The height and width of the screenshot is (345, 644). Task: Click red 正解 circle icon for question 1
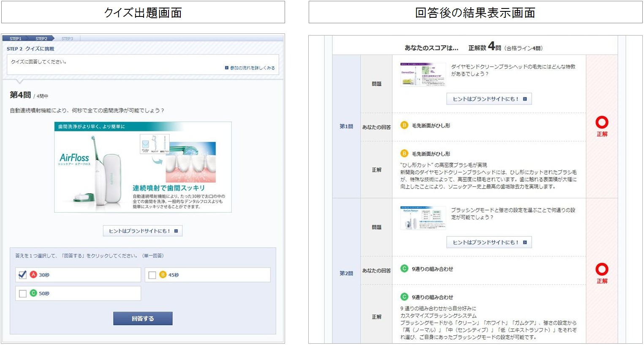coord(602,123)
